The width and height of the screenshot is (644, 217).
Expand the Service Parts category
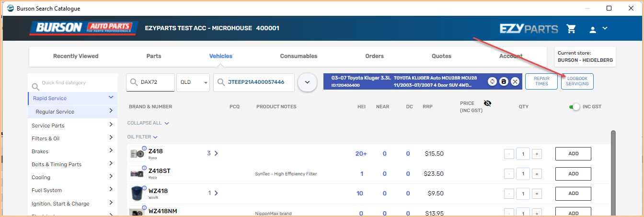coord(111,125)
